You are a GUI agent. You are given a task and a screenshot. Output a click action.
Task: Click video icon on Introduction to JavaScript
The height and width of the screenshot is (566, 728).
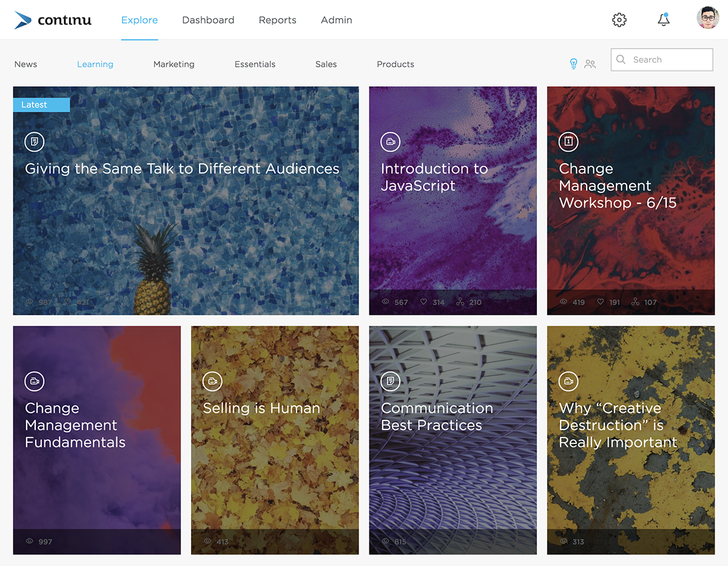391,142
